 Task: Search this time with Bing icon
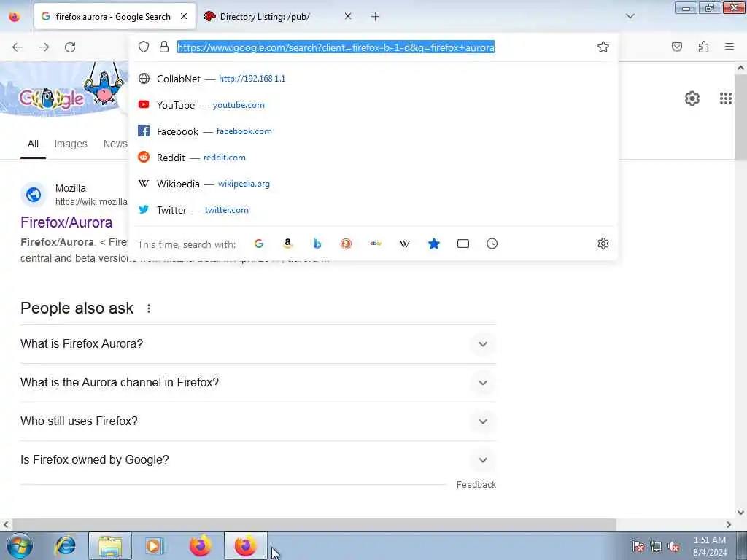317,244
